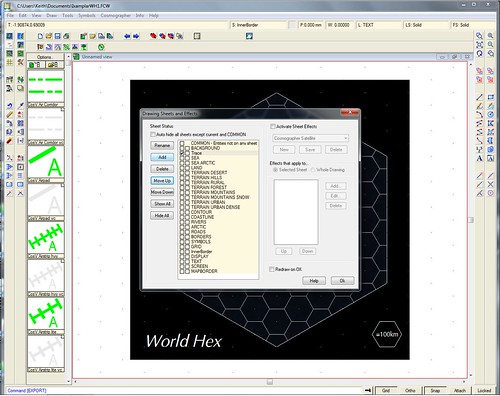
Task: Click the Undo icon in left toolbar
Action: click(9, 106)
